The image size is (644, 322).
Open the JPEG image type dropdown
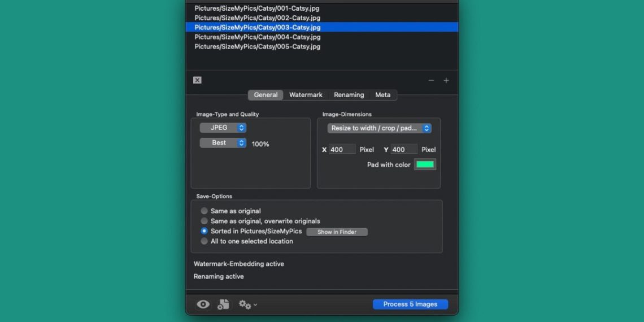(x=223, y=128)
